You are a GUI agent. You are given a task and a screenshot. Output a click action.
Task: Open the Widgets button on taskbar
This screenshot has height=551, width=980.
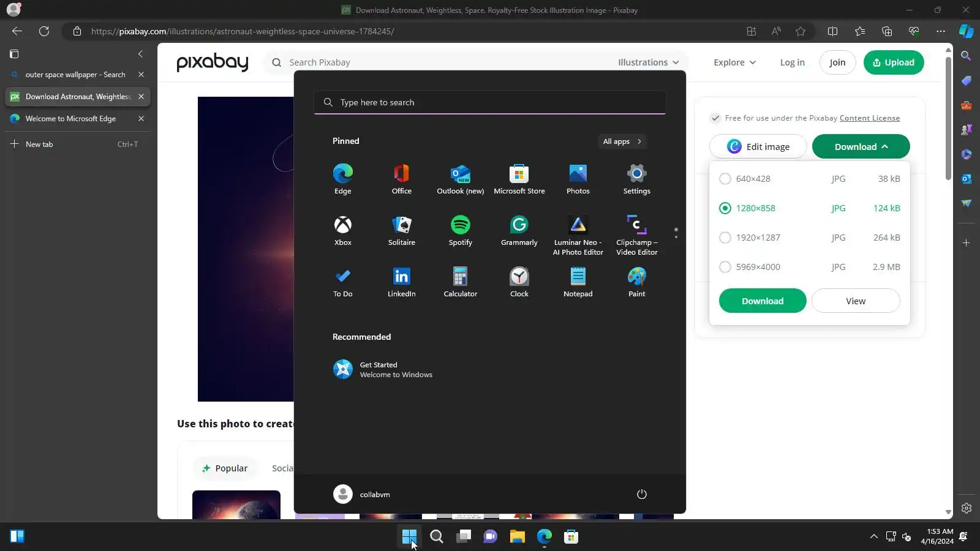click(17, 537)
